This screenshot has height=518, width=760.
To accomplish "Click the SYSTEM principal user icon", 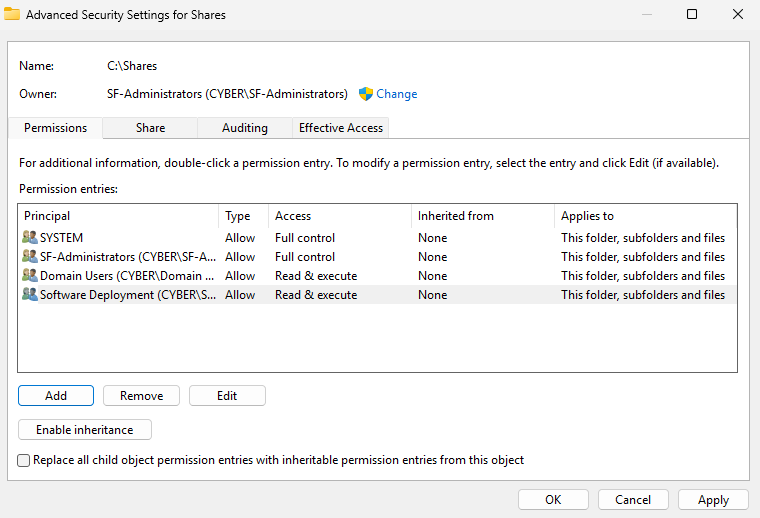I will pyautogui.click(x=29, y=238).
